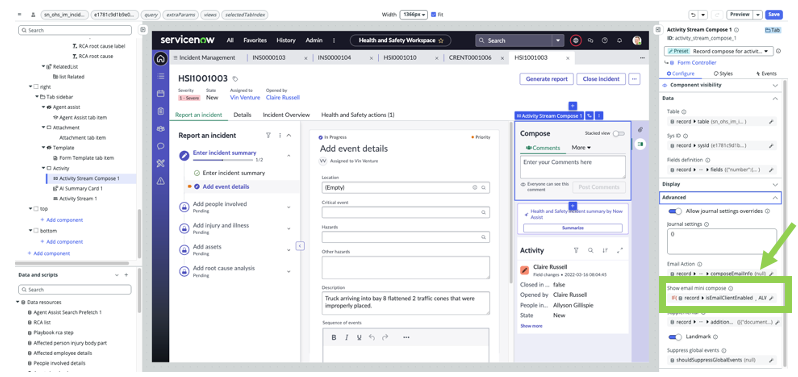Click the sort icon in Activity header

tap(605, 250)
